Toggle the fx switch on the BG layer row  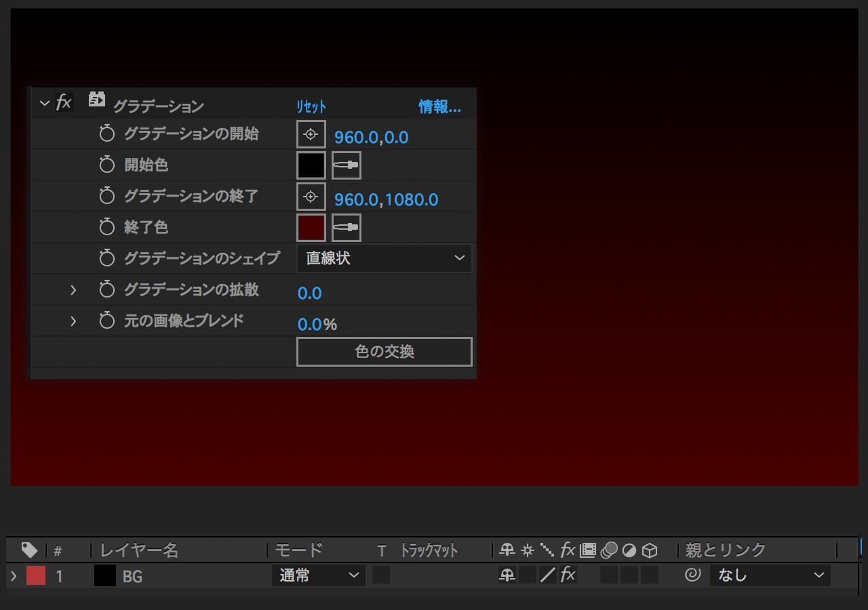pos(568,575)
